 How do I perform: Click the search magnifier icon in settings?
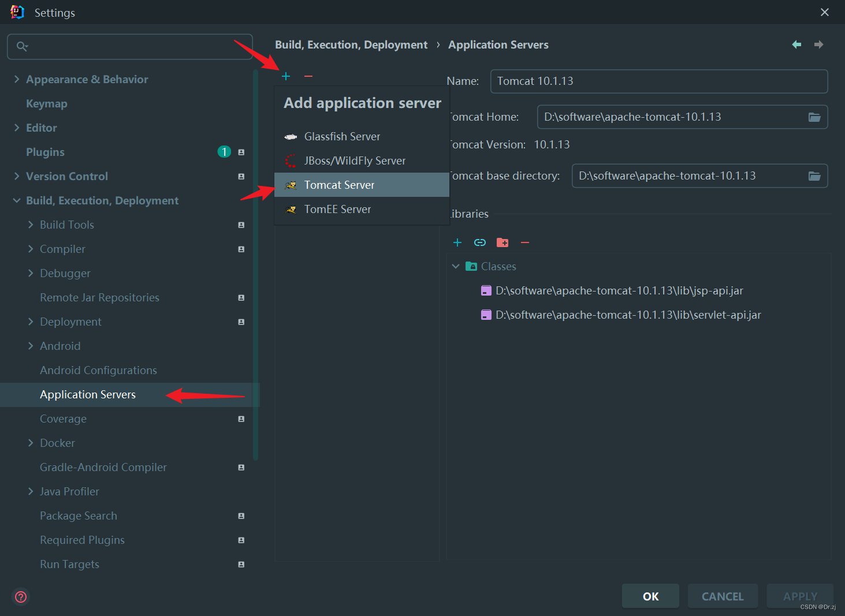coord(22,46)
